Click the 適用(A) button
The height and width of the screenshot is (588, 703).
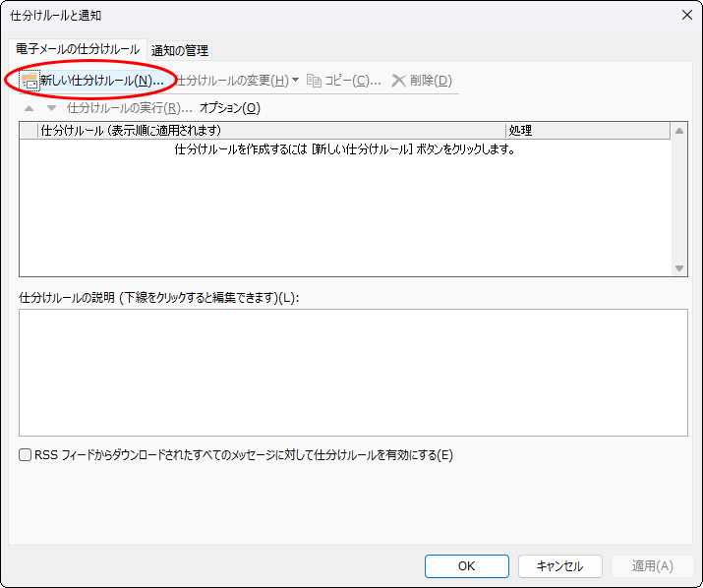[x=652, y=566]
